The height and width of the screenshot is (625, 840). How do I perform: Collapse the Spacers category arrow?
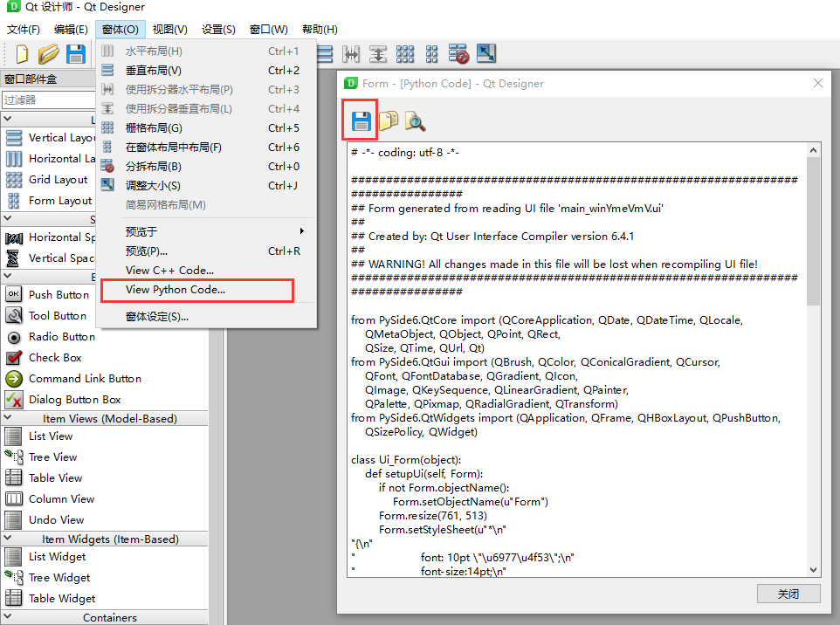[8, 218]
